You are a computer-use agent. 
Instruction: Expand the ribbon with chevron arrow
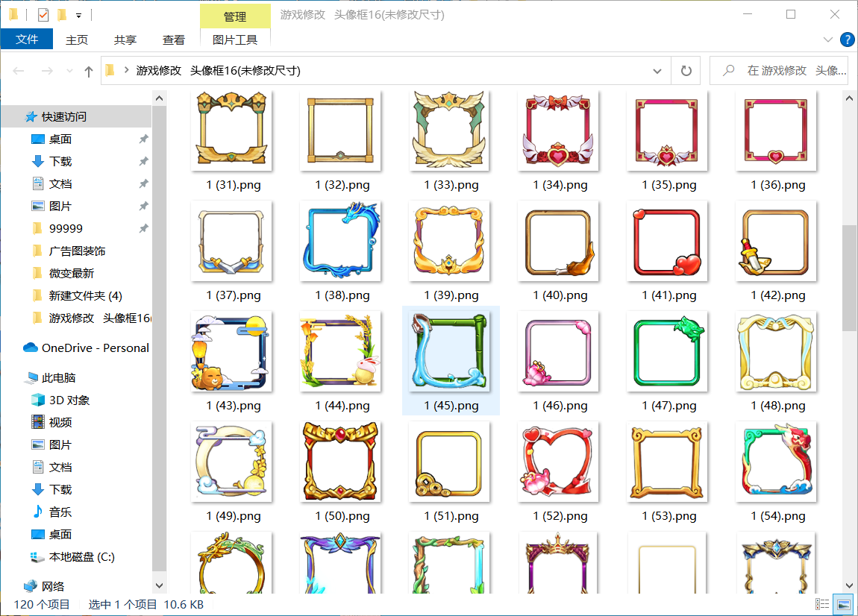click(827, 40)
